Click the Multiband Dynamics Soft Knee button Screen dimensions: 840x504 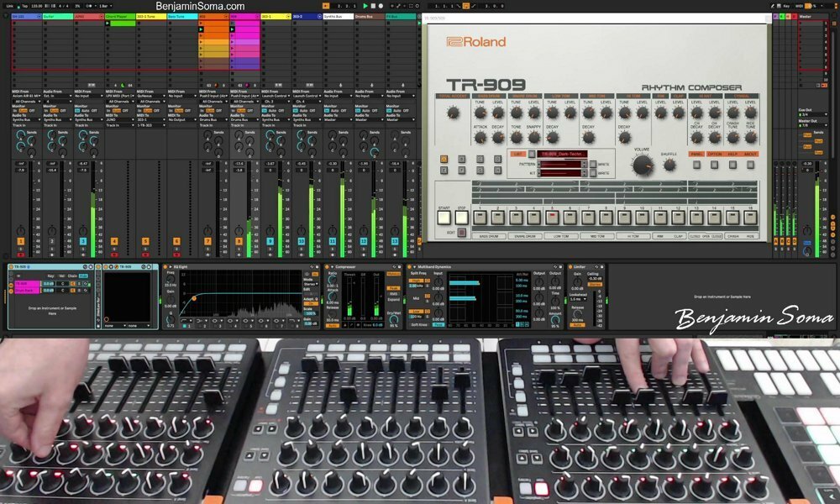418,324
